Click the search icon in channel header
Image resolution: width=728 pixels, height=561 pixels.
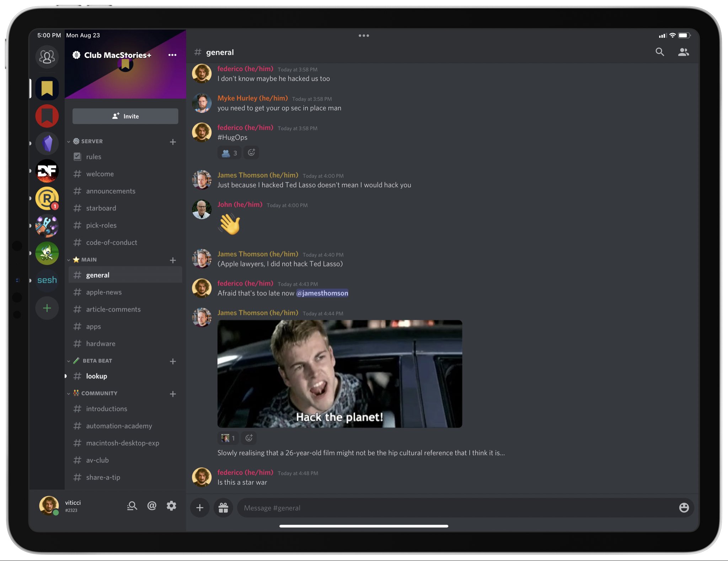[x=659, y=52]
